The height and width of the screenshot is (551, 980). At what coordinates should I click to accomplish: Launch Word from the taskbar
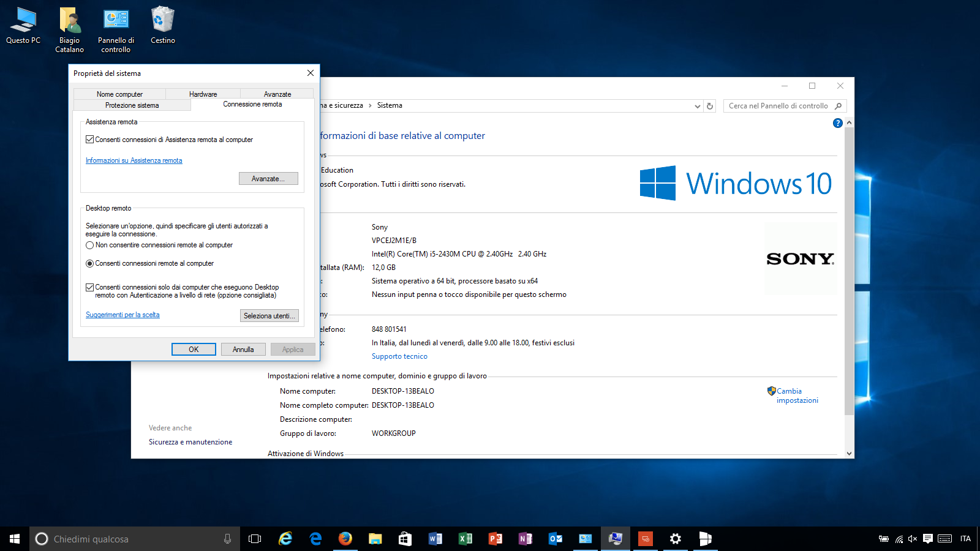[435, 539]
